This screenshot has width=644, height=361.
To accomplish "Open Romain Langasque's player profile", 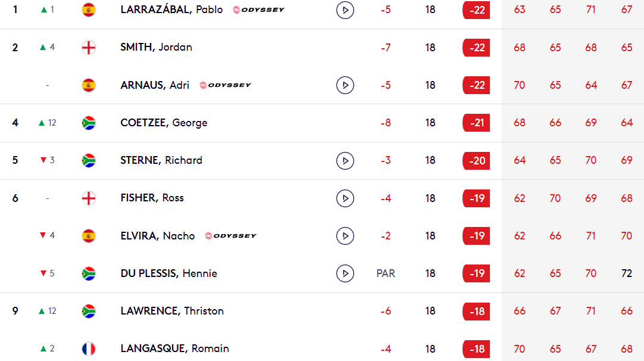I will (x=174, y=348).
